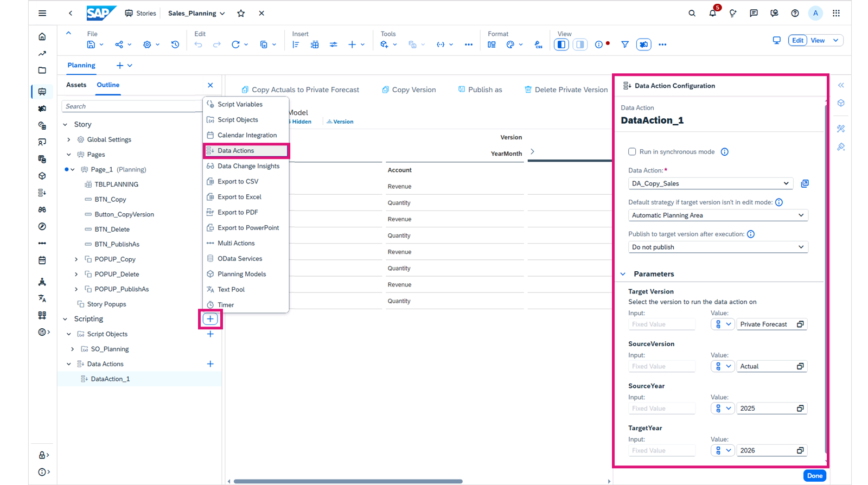Add new scripting element plus button

tap(210, 319)
